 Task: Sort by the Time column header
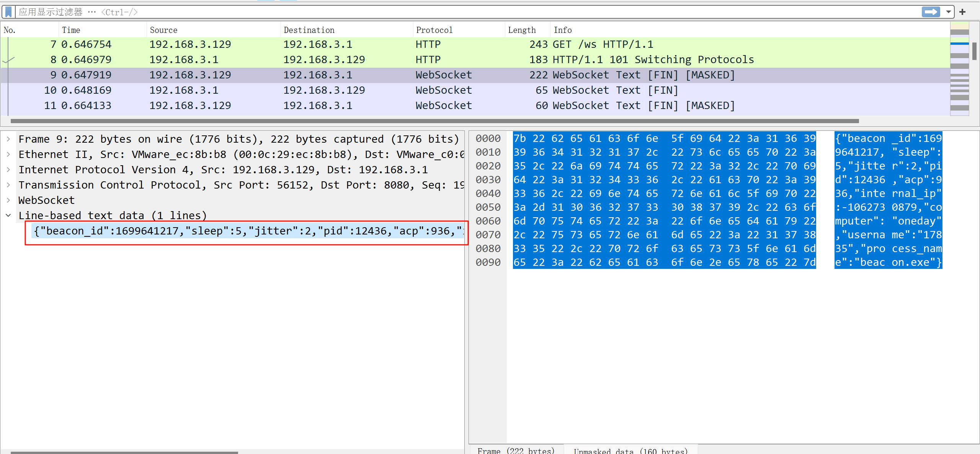[x=71, y=30]
